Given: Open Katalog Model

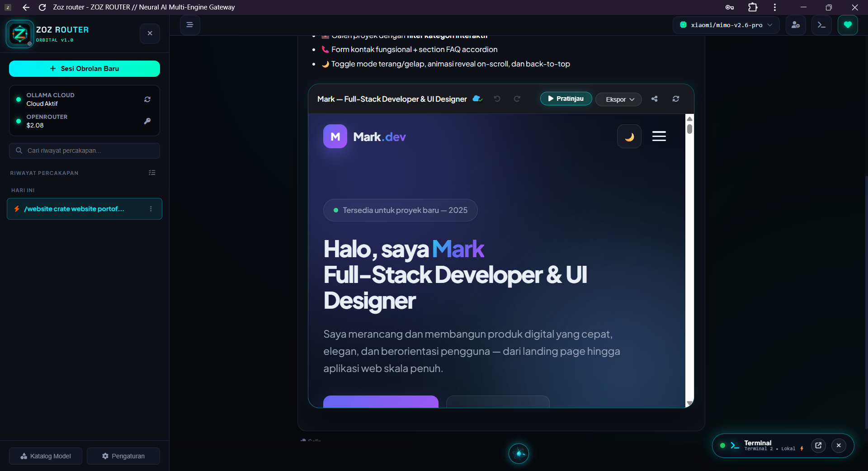Looking at the screenshot, I should pos(46,456).
